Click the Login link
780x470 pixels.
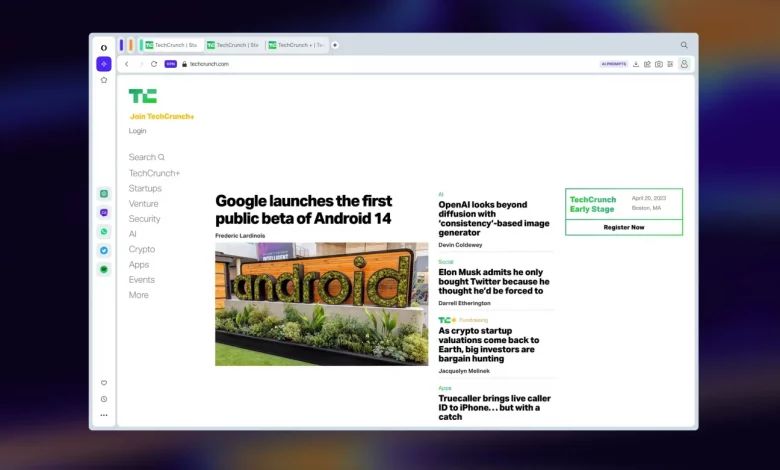[137, 131]
